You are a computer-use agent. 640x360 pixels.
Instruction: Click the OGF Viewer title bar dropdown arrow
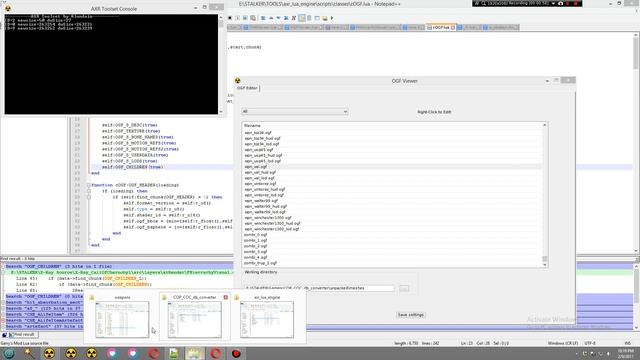[x=547, y=81]
